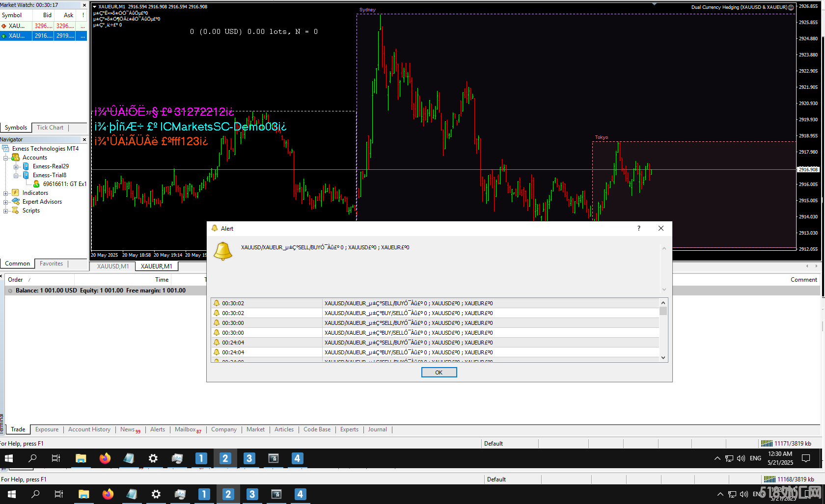Click the Exness-Real29 server icon
This screenshot has width=825, height=504.
pos(26,166)
